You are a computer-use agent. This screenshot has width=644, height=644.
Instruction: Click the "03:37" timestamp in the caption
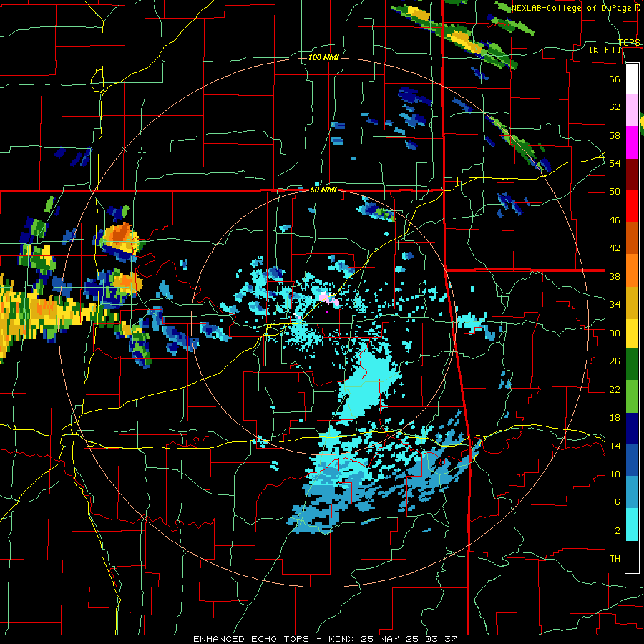click(441, 639)
